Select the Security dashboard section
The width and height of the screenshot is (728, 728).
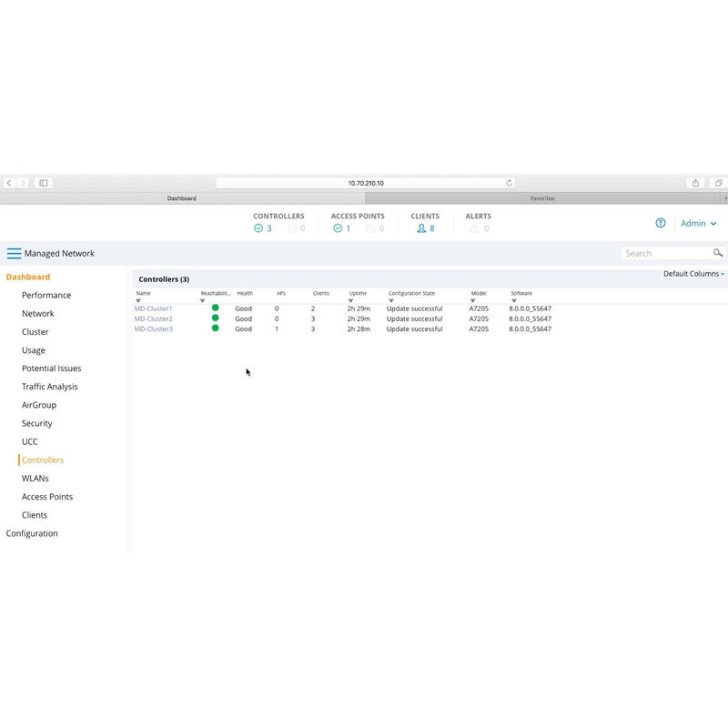37,423
